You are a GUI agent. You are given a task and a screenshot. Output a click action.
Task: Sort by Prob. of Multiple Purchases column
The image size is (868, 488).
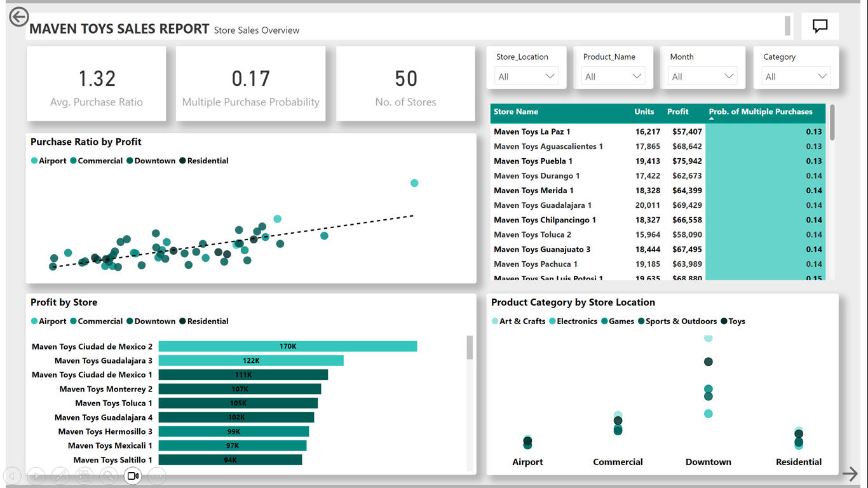[761, 112]
